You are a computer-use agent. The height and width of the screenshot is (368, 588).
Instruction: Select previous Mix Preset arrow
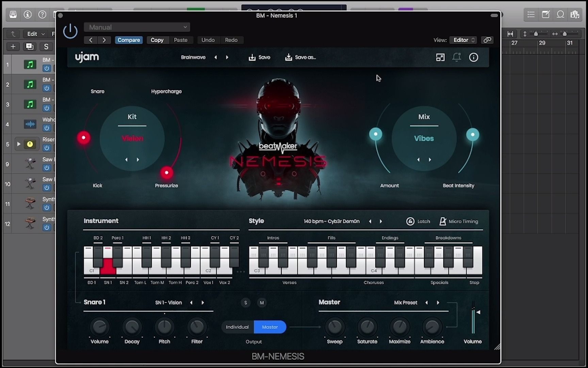(x=426, y=303)
